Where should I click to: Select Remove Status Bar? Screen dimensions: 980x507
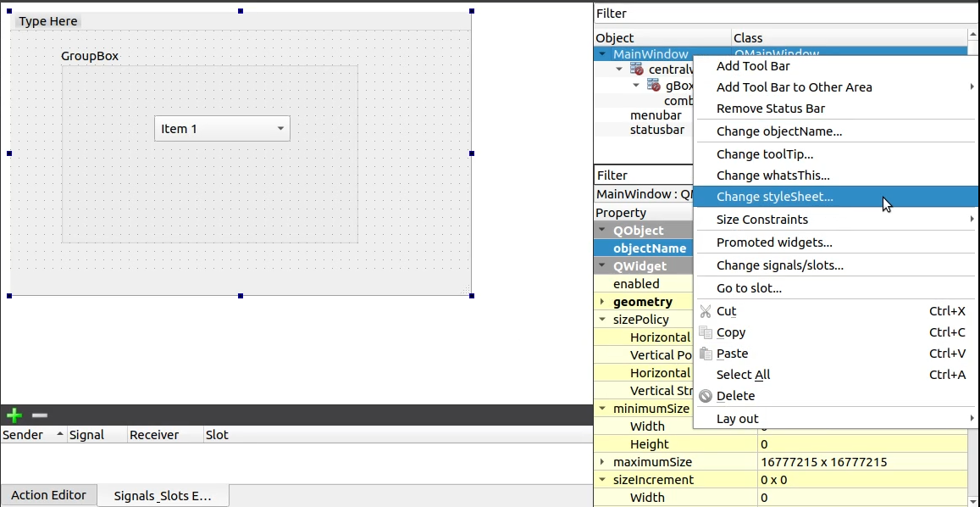(x=836, y=109)
